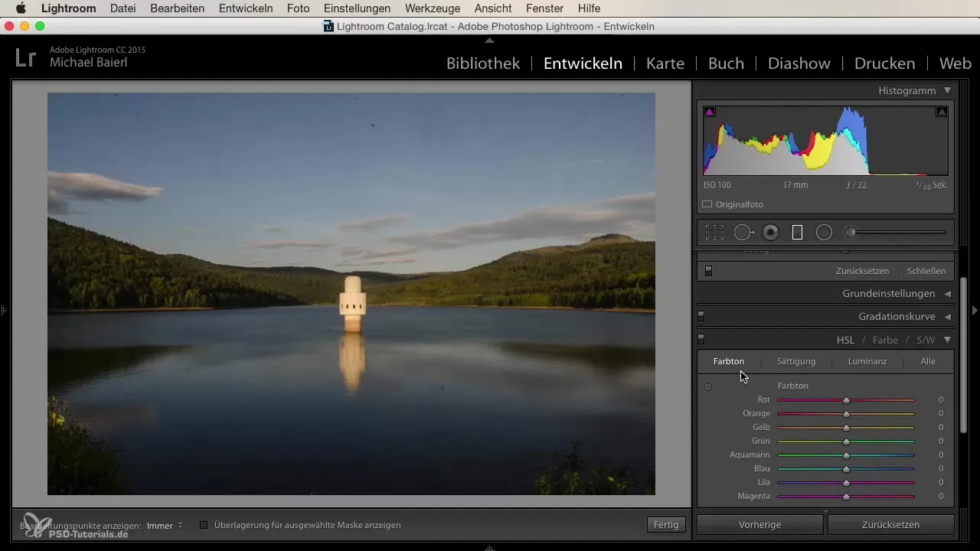Select HSL mode in panel header
Viewport: 980px width, 551px height.
click(845, 340)
